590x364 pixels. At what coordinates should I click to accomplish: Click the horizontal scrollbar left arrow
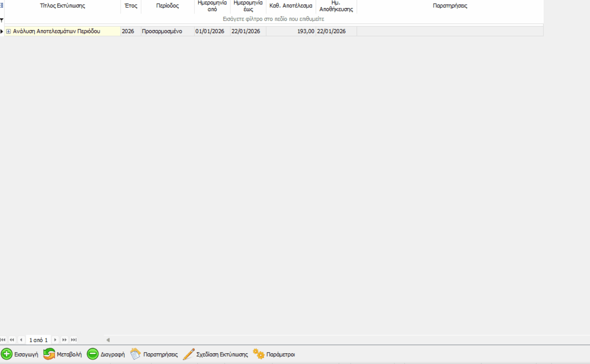(x=108, y=340)
